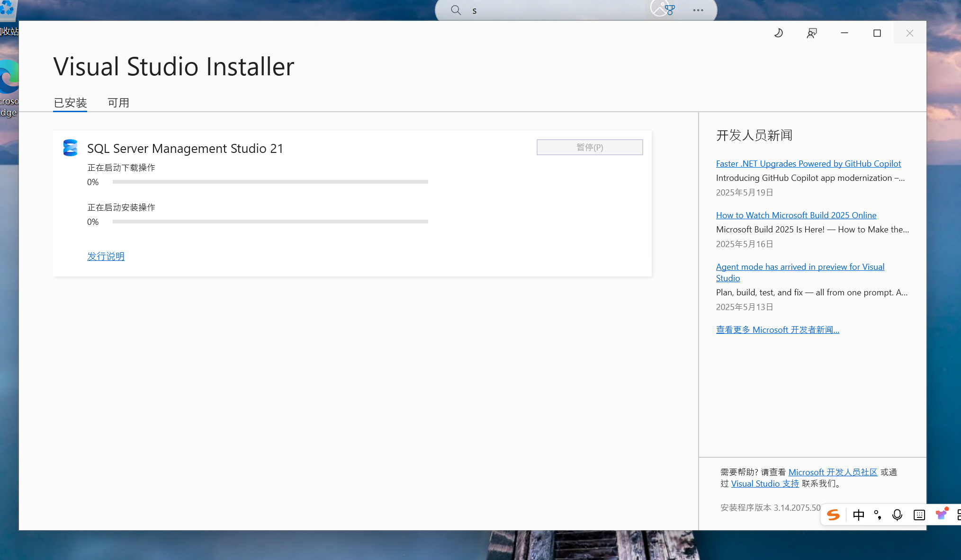Click the Sogou input method logo
This screenshot has height=560, width=961.
[x=833, y=515]
